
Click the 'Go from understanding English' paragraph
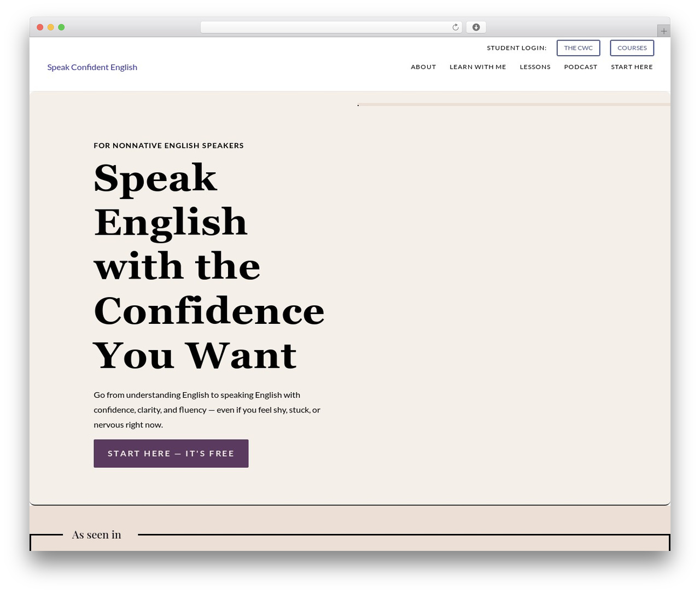coord(207,410)
